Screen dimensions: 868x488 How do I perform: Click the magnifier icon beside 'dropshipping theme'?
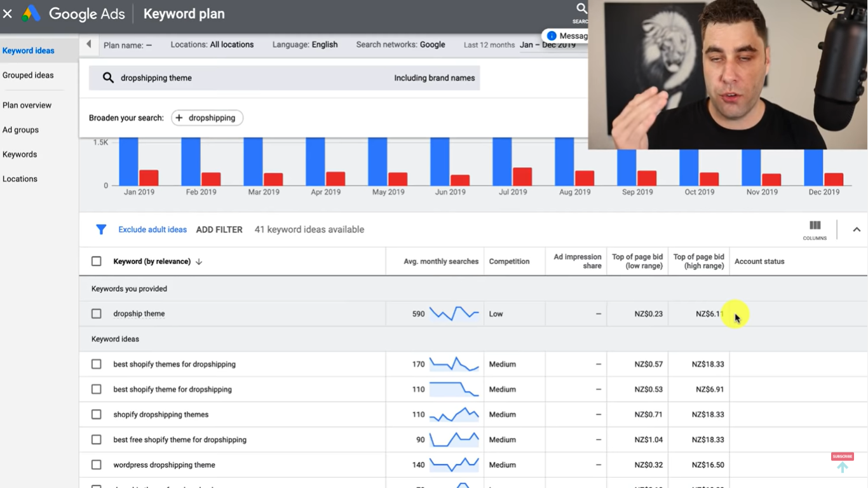pos(108,78)
